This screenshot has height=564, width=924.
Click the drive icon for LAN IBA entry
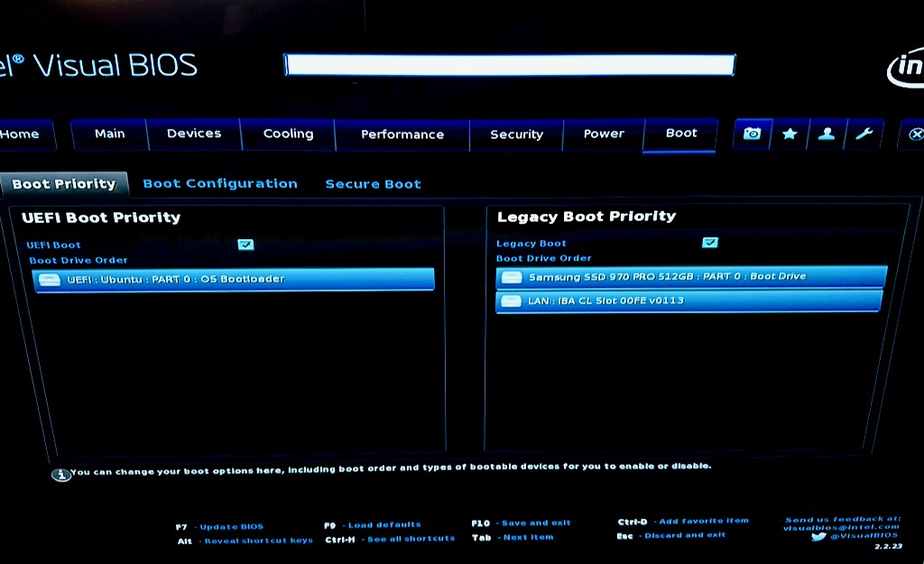tap(512, 300)
